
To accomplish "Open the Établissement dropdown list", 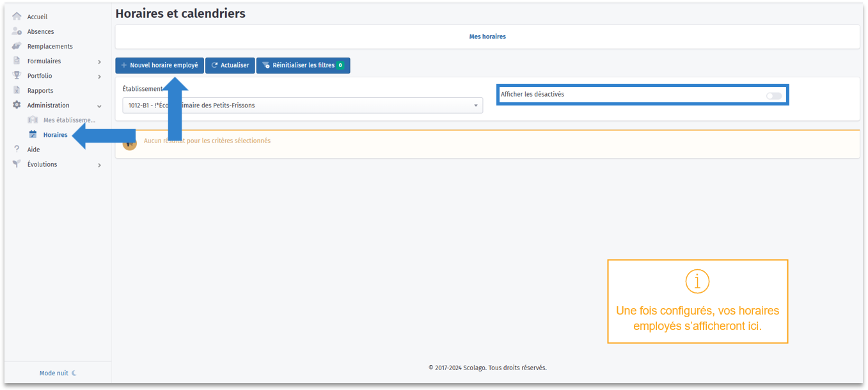I will point(303,105).
